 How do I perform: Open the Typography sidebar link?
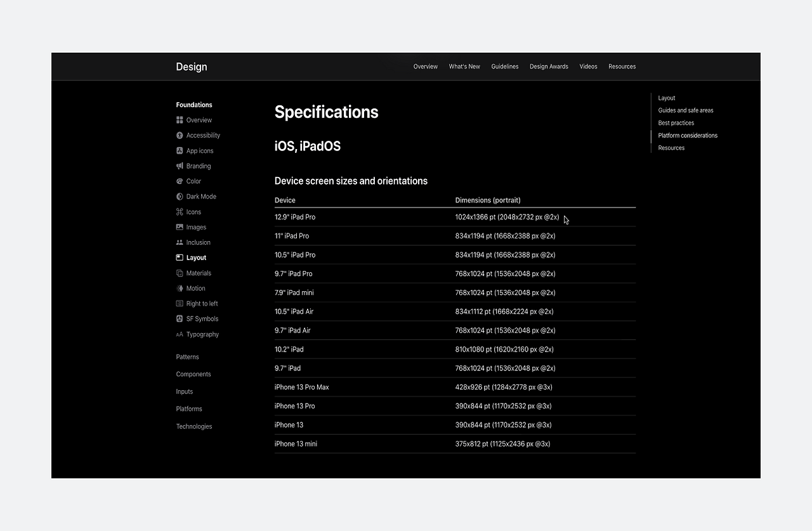coord(202,334)
